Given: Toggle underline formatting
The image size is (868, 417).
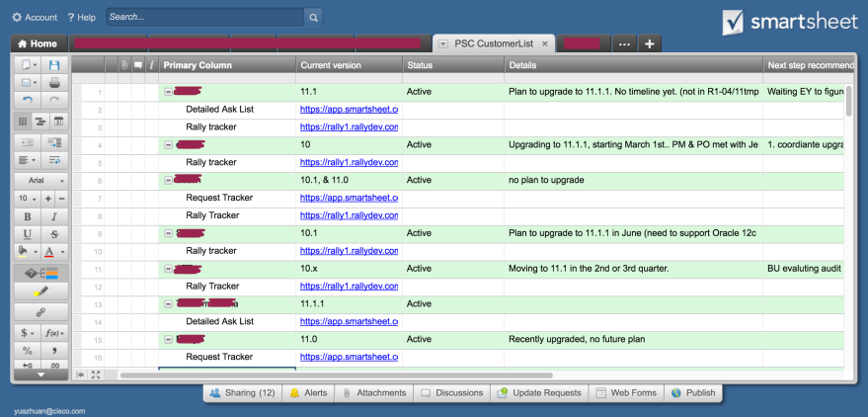Looking at the screenshot, I should 28,234.
